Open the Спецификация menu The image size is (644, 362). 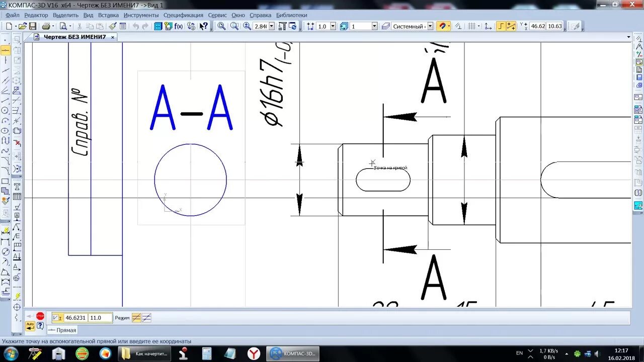click(x=183, y=15)
